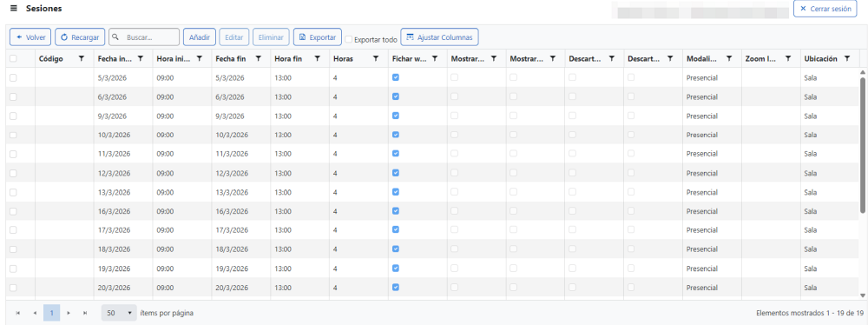Sort by the Código column header
Image resolution: width=868 pixels, height=325 pixels.
51,58
